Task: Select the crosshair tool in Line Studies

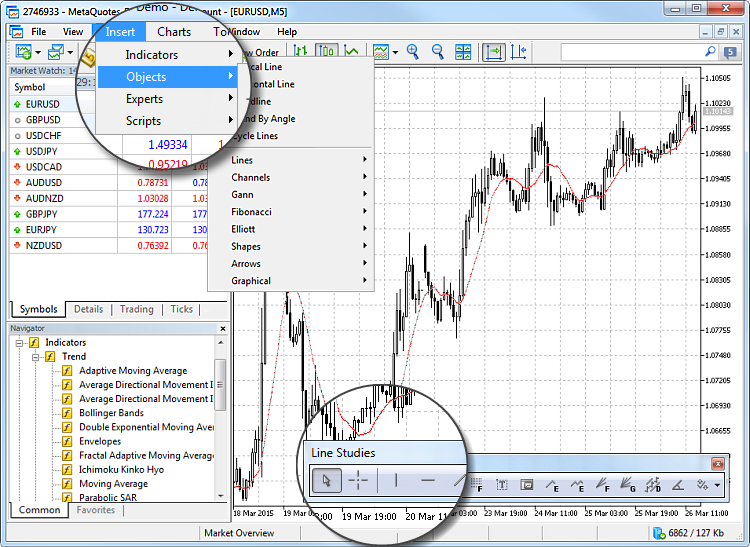Action: point(358,480)
